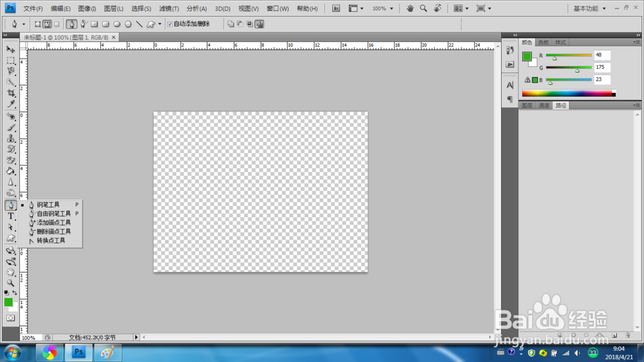Select the Crop tool
This screenshot has width=644, height=362.
click(11, 93)
